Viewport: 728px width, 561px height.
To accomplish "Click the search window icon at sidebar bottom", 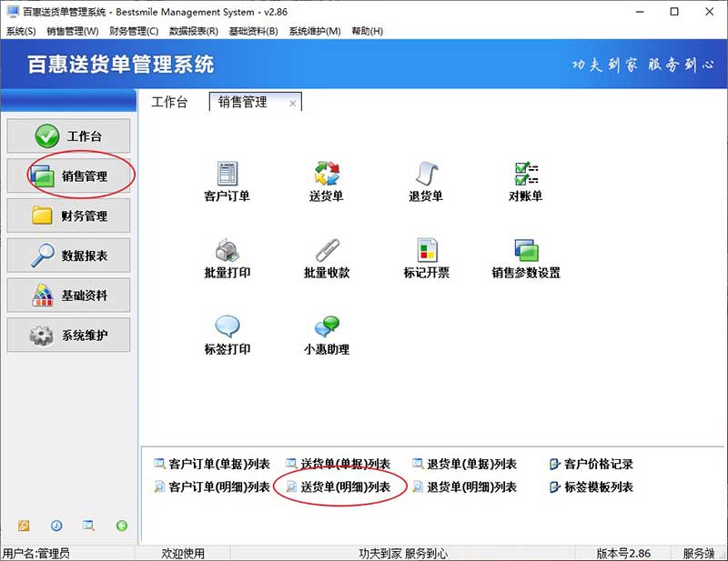I will [88, 526].
